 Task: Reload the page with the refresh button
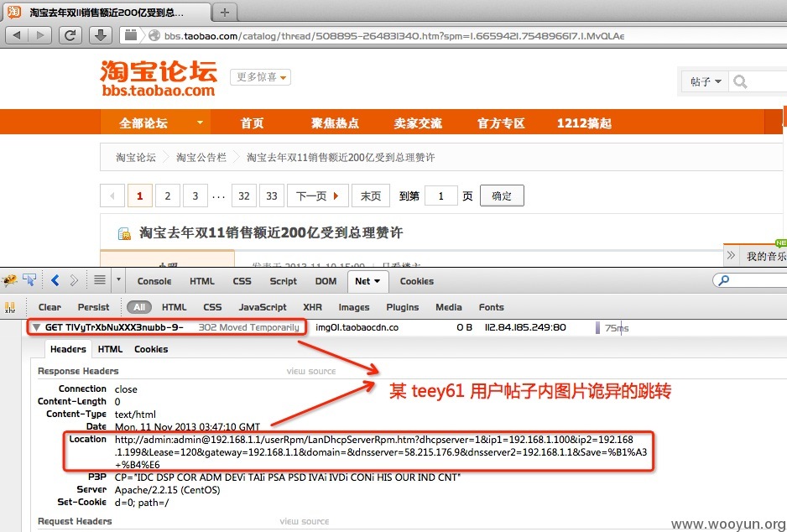click(x=70, y=35)
